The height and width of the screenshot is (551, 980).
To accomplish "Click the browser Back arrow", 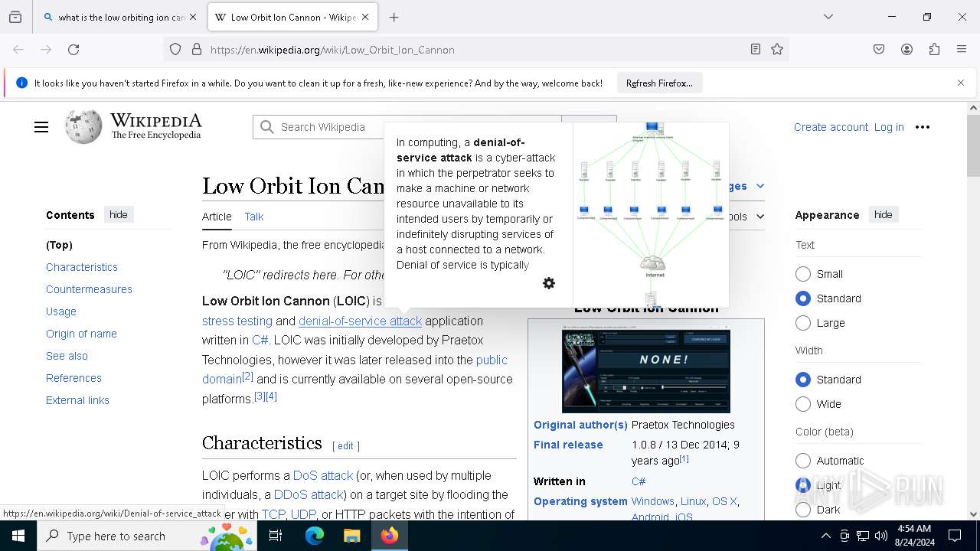I will 18,50.
